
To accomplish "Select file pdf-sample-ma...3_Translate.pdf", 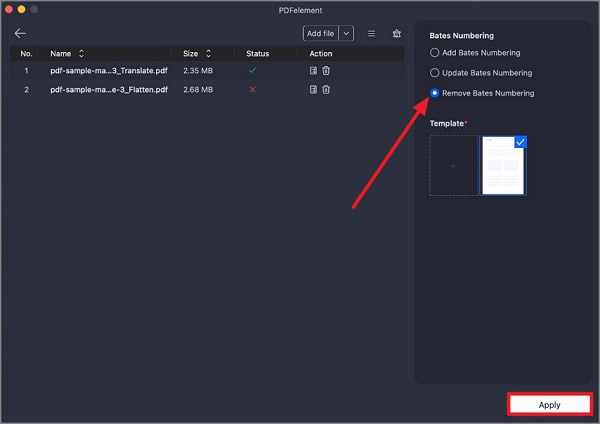I will (109, 70).
